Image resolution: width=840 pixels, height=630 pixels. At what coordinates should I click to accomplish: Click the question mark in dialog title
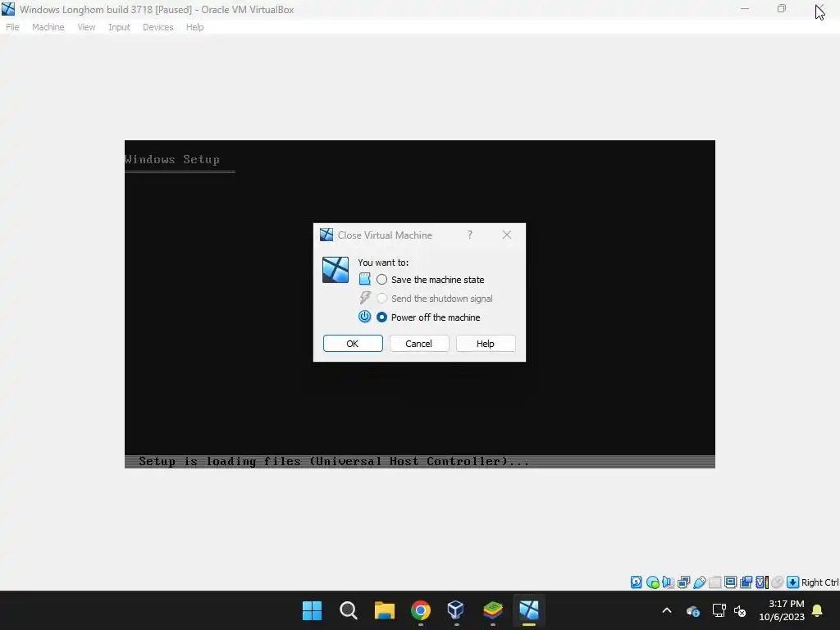[x=470, y=235]
